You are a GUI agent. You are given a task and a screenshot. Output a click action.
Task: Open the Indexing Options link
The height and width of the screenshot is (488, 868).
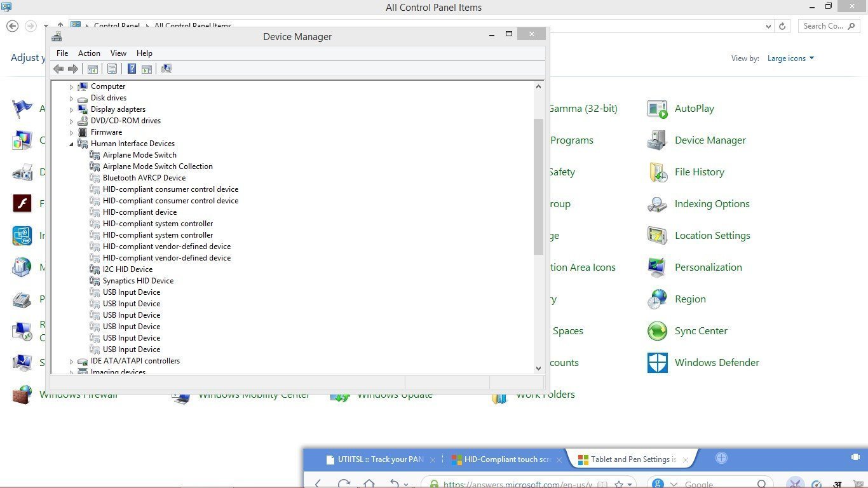pos(712,204)
